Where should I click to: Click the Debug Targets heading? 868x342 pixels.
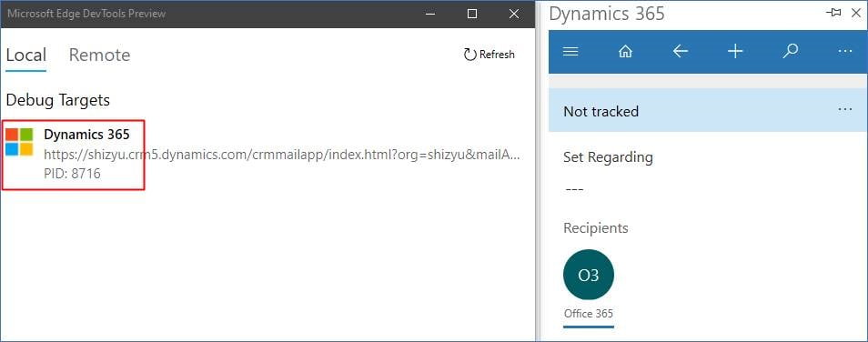(58, 100)
